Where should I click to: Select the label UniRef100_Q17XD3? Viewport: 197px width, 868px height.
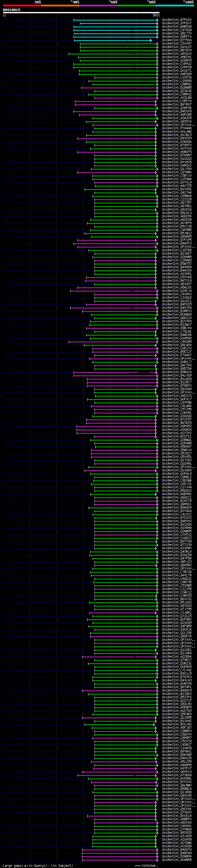176,460
